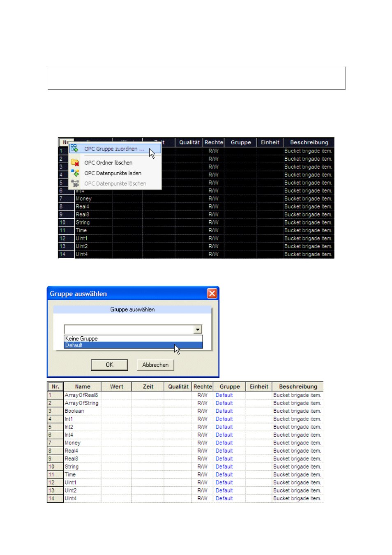
Task: Select 'OPC Datenpunkte laden' menu entry
Action: click(113, 173)
